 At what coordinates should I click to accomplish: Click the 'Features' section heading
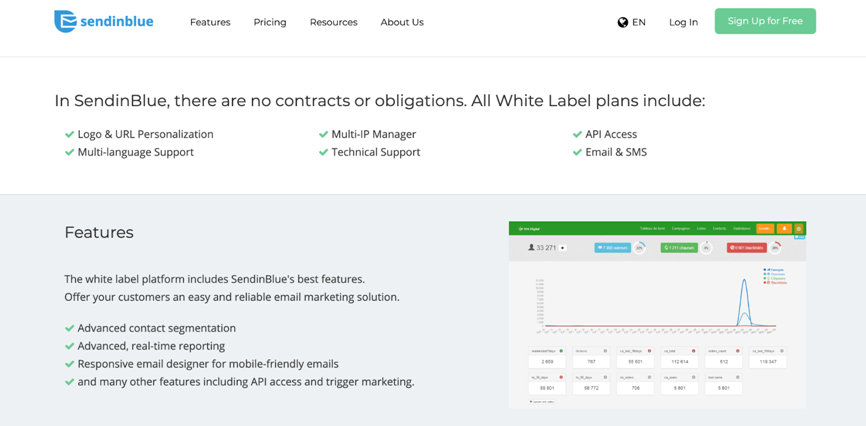tap(99, 232)
